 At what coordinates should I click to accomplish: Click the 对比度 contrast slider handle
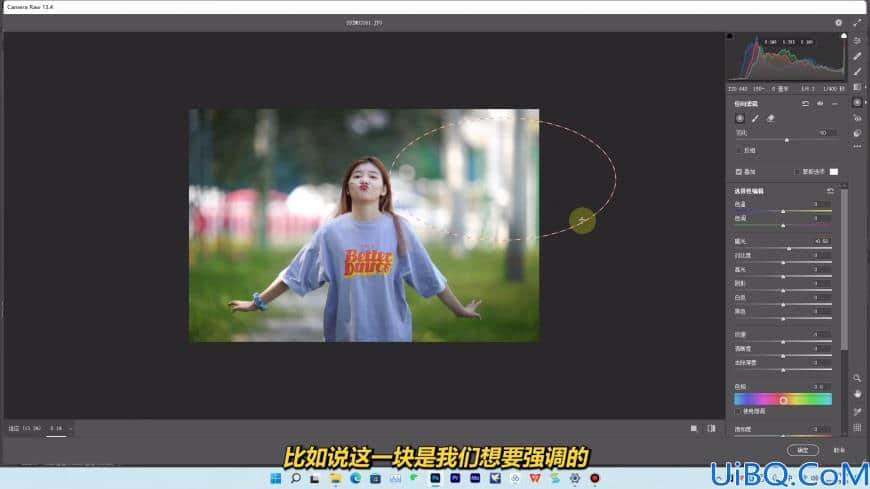tap(783, 263)
